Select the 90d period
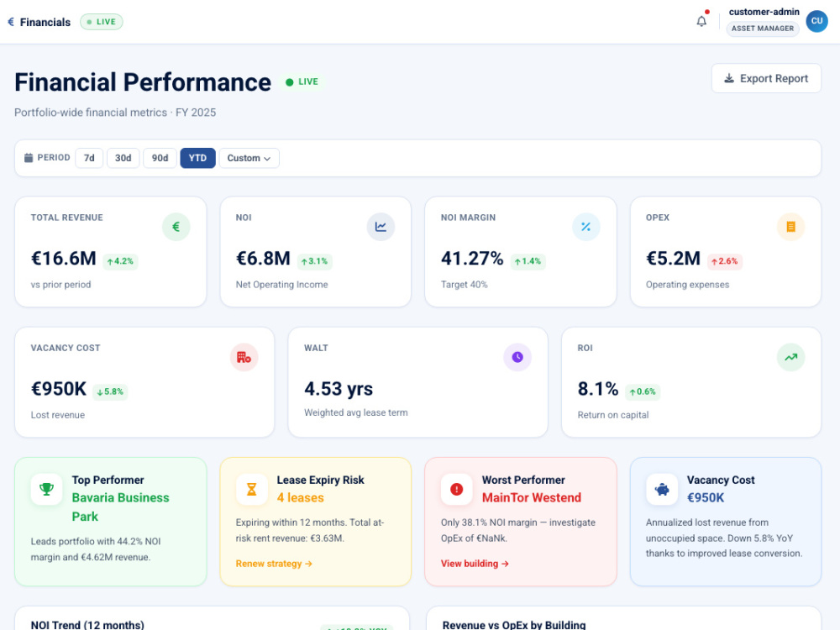Image resolution: width=840 pixels, height=630 pixels. click(160, 158)
